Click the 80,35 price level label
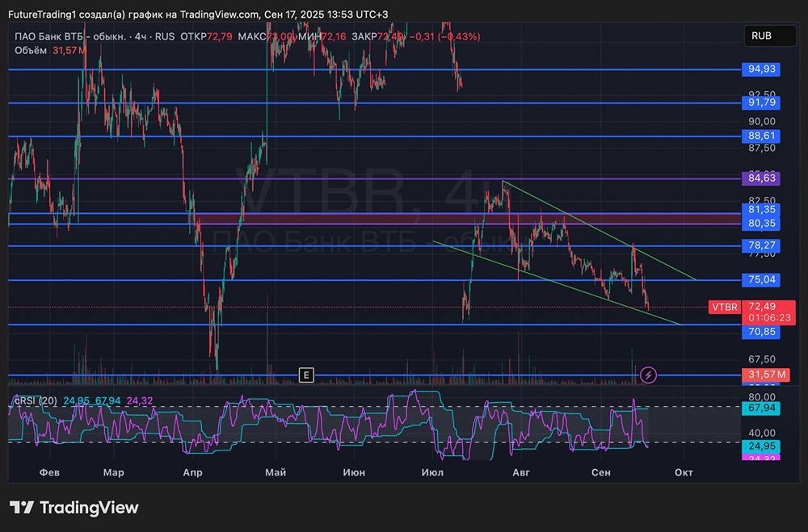Image resolution: width=808 pixels, height=532 pixels. point(761,223)
